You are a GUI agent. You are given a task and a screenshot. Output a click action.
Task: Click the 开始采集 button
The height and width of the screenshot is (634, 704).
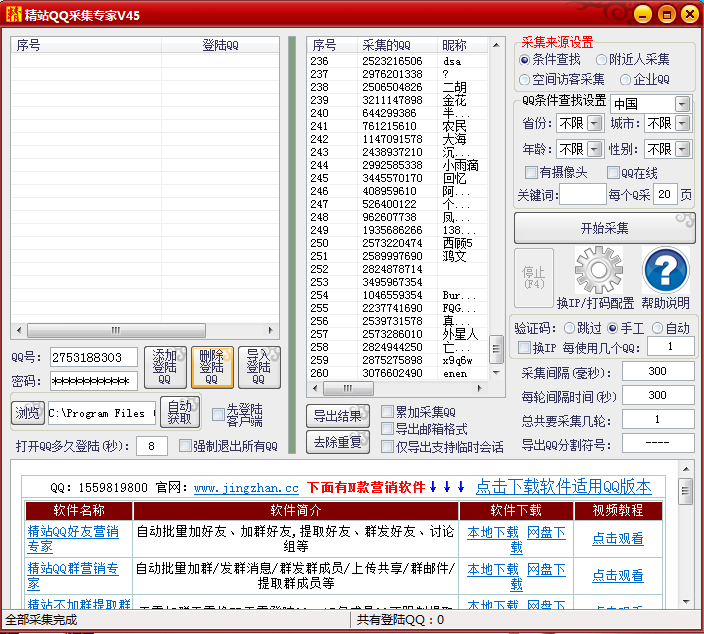[604, 228]
